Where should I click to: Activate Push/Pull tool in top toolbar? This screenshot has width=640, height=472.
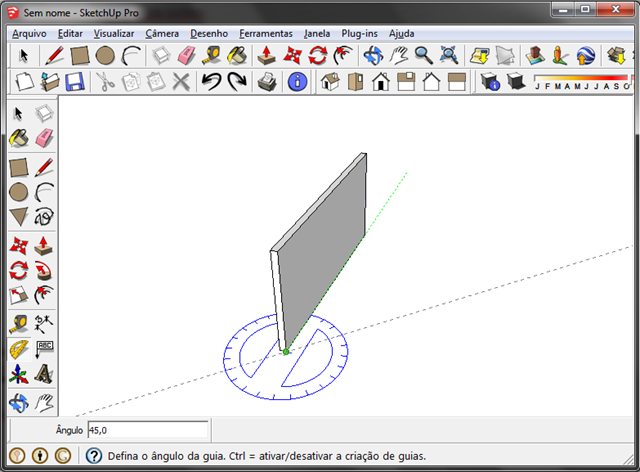coord(267,56)
